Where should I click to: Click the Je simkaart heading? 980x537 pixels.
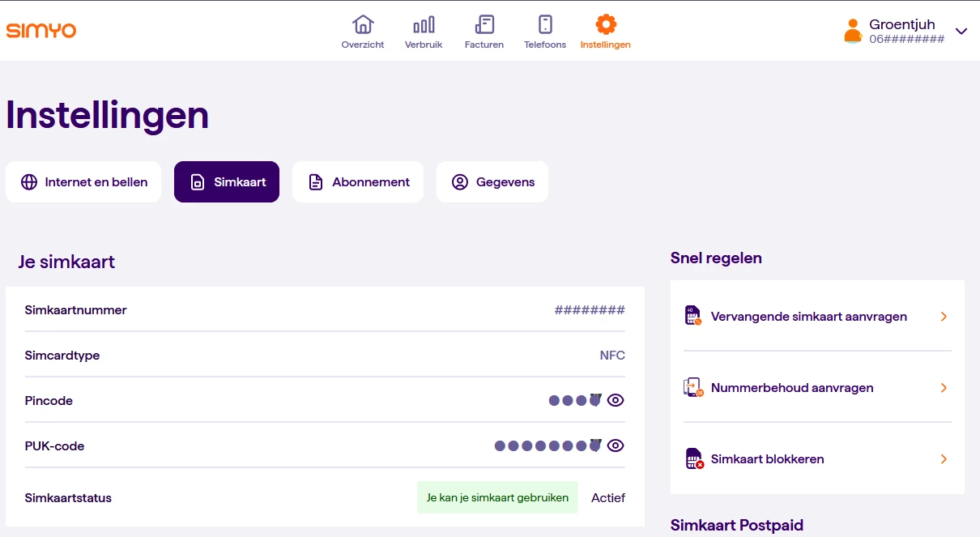pyautogui.click(x=66, y=262)
